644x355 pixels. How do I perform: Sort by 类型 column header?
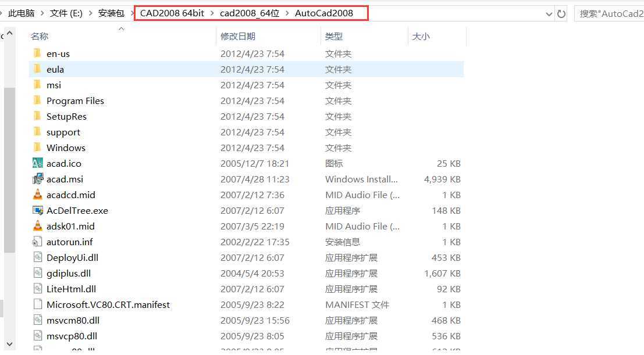(333, 36)
